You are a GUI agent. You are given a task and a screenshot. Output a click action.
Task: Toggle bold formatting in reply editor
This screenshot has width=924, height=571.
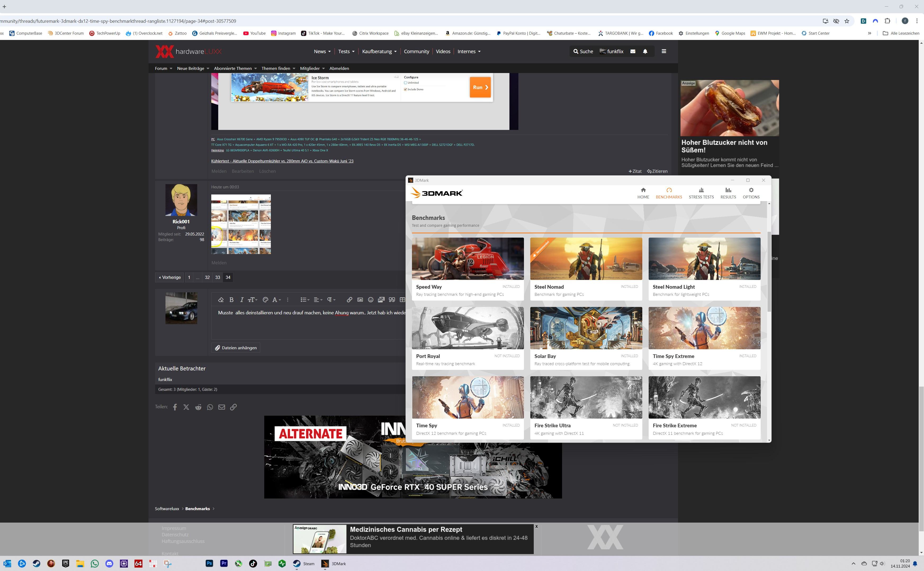(232, 300)
